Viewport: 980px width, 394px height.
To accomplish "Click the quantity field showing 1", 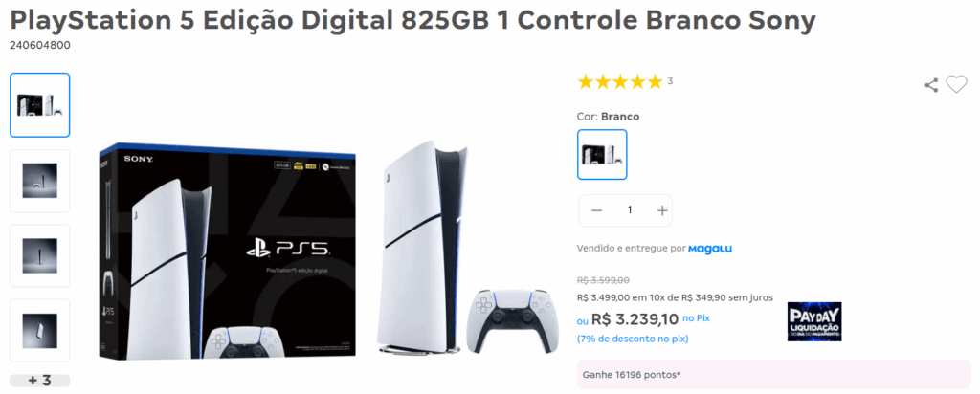I will pyautogui.click(x=630, y=210).
